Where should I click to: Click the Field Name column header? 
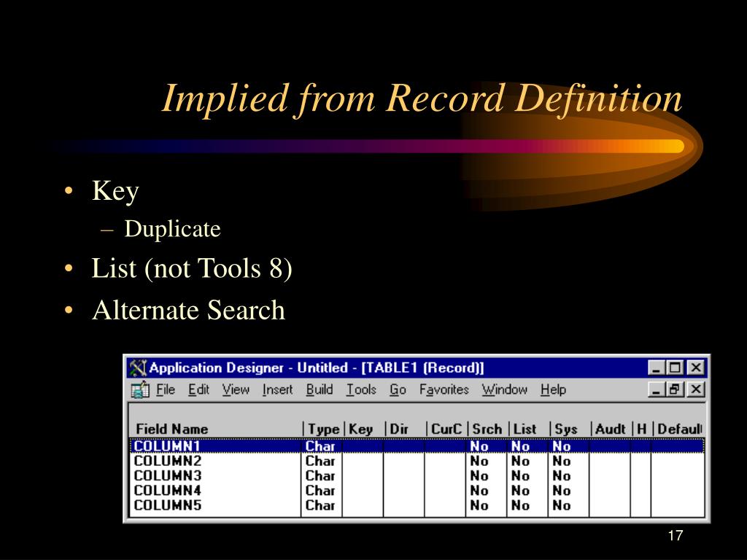[x=172, y=429]
